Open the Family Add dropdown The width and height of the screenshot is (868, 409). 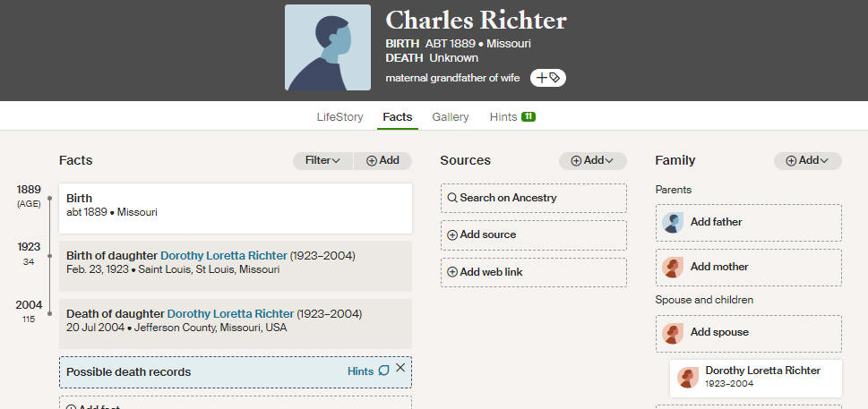tap(808, 161)
